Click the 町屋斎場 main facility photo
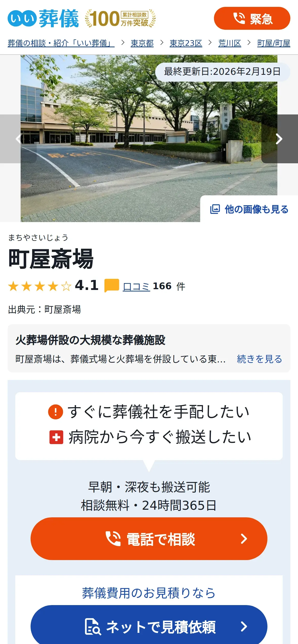The width and height of the screenshot is (298, 644). [x=149, y=138]
